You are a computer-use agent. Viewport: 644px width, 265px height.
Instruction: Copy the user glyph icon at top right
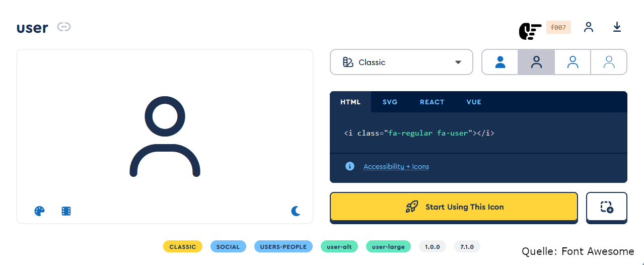pos(588,27)
